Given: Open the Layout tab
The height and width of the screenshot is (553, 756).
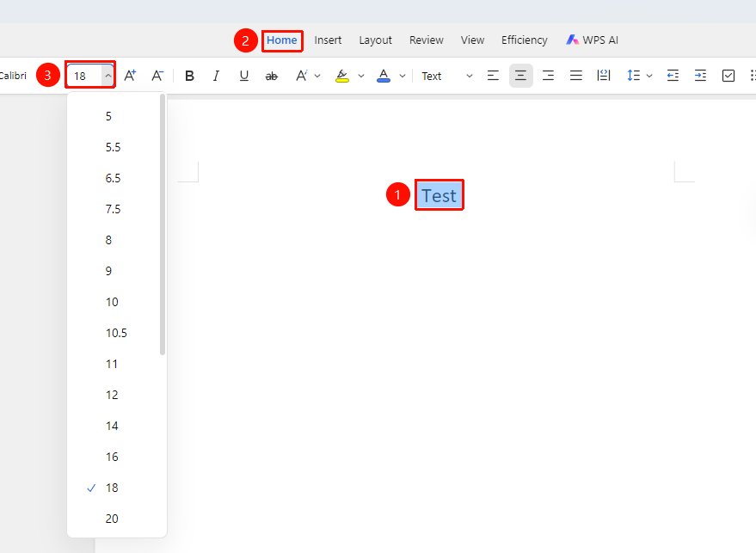Looking at the screenshot, I should (375, 40).
